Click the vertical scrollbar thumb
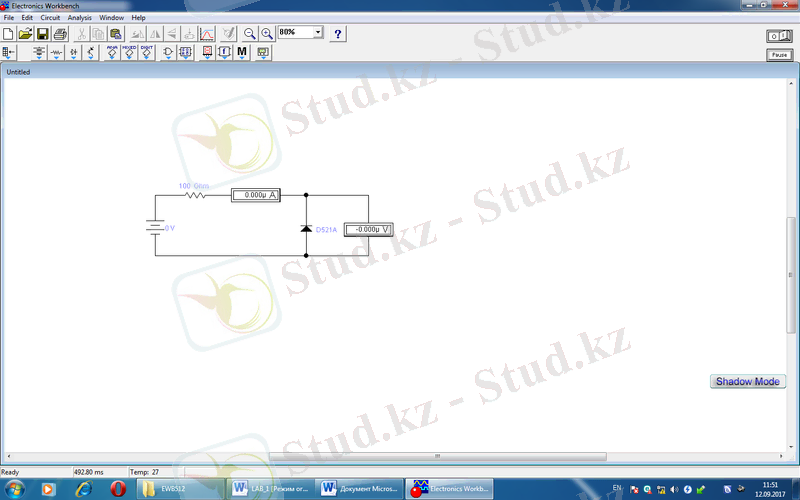800x500 pixels. click(x=791, y=274)
